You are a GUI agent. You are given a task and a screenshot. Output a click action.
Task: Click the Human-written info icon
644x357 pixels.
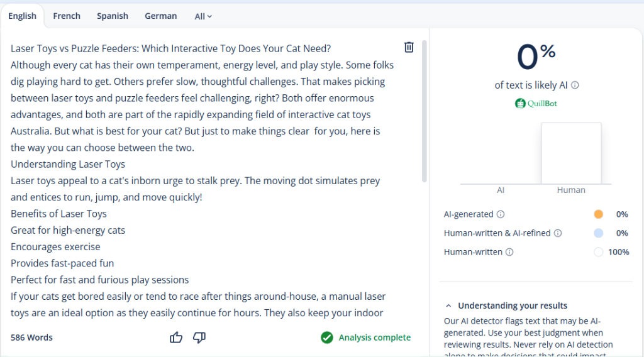click(x=509, y=252)
